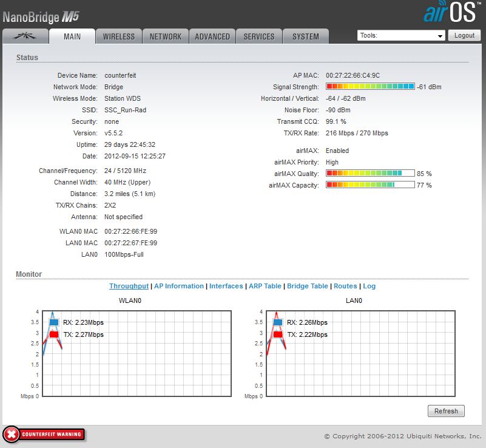This screenshot has width=486, height=448.
Task: Click the airMAX Quality value 85 %
Action: tap(424, 174)
